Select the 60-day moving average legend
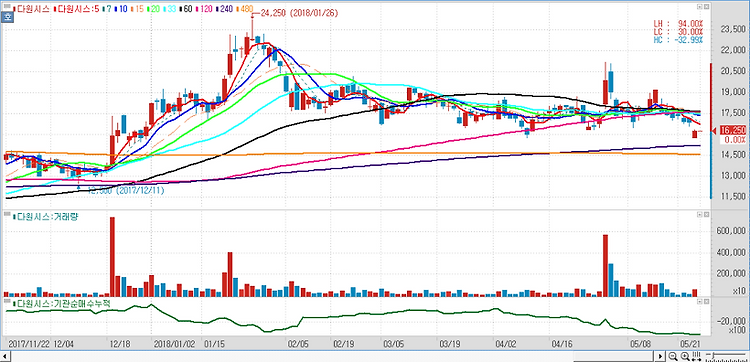This screenshot has width=750, height=362. [186, 9]
